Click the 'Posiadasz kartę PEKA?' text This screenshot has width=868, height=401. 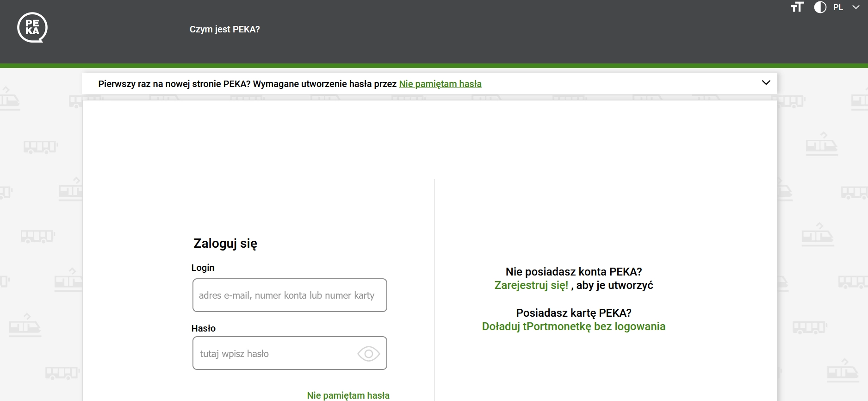[x=574, y=313]
